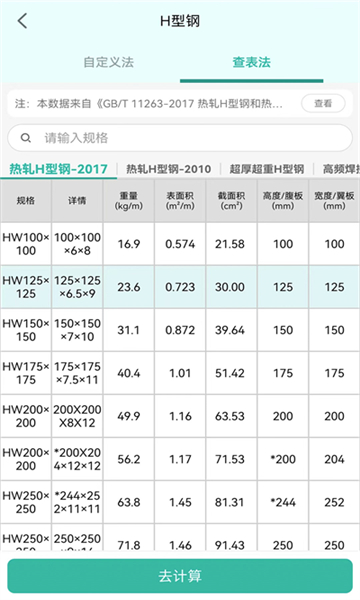Switch to 自定义法 tab
This screenshot has width=360, height=600.
point(109,62)
